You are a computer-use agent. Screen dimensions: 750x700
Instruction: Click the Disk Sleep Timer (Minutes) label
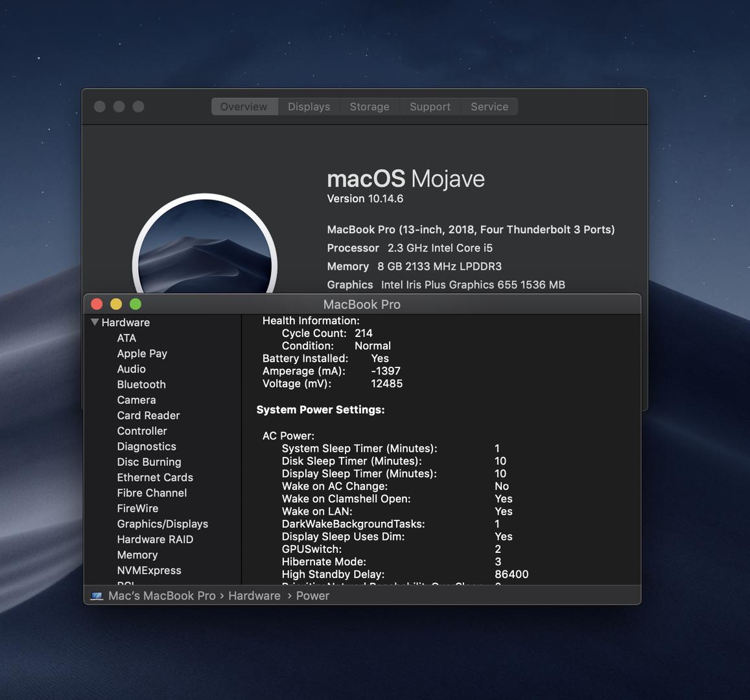pyautogui.click(x=352, y=461)
